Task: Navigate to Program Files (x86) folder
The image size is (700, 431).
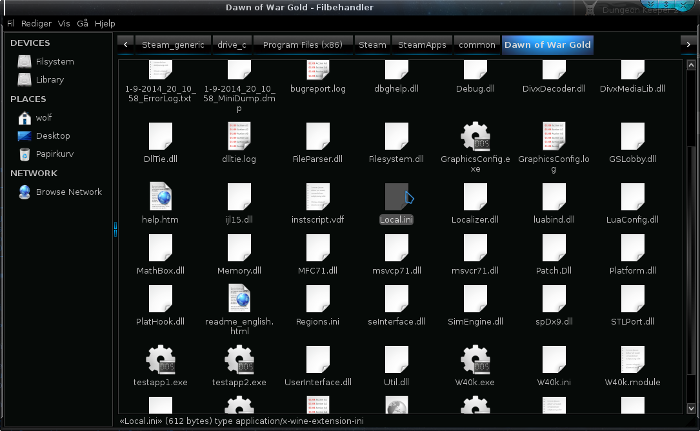Action: pos(303,45)
